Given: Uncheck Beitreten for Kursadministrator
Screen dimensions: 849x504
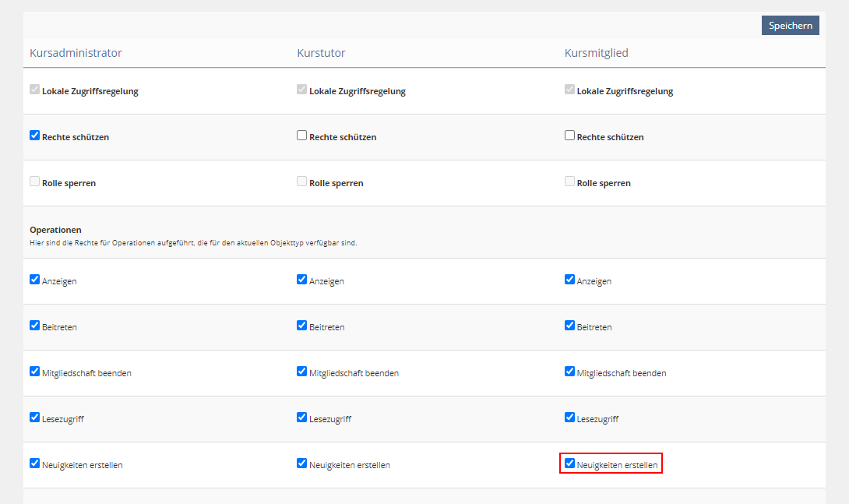Looking at the screenshot, I should coord(34,326).
